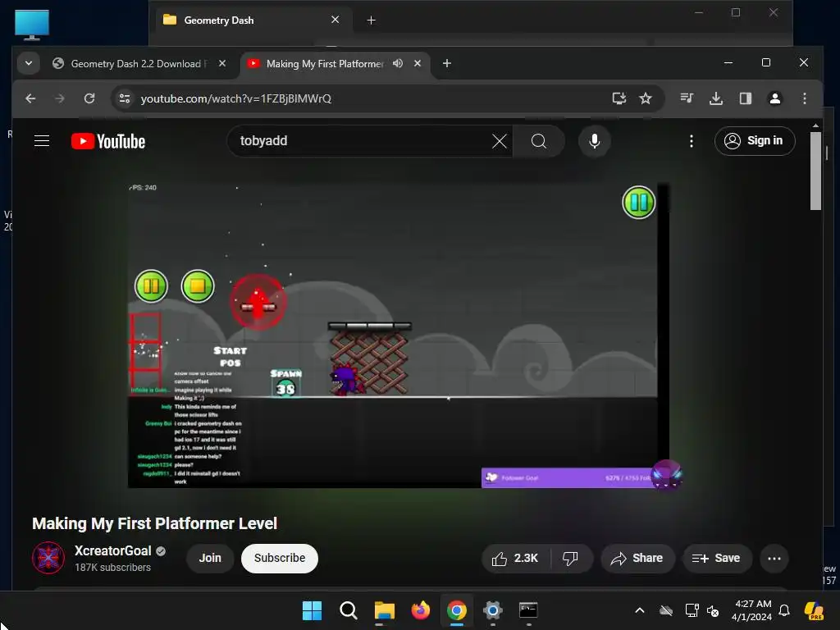Viewport: 840px width, 630px height.
Task: Open notifications bell in tray
Action: 784,610
